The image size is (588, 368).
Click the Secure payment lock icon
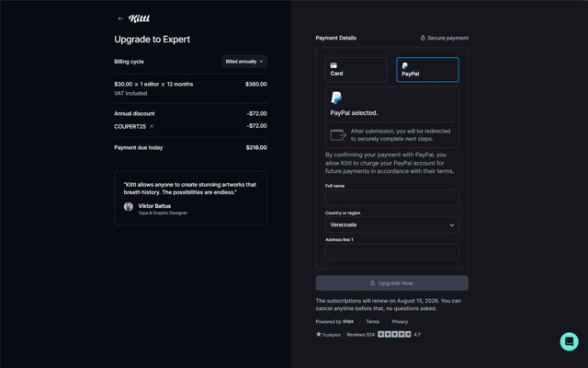[423, 38]
